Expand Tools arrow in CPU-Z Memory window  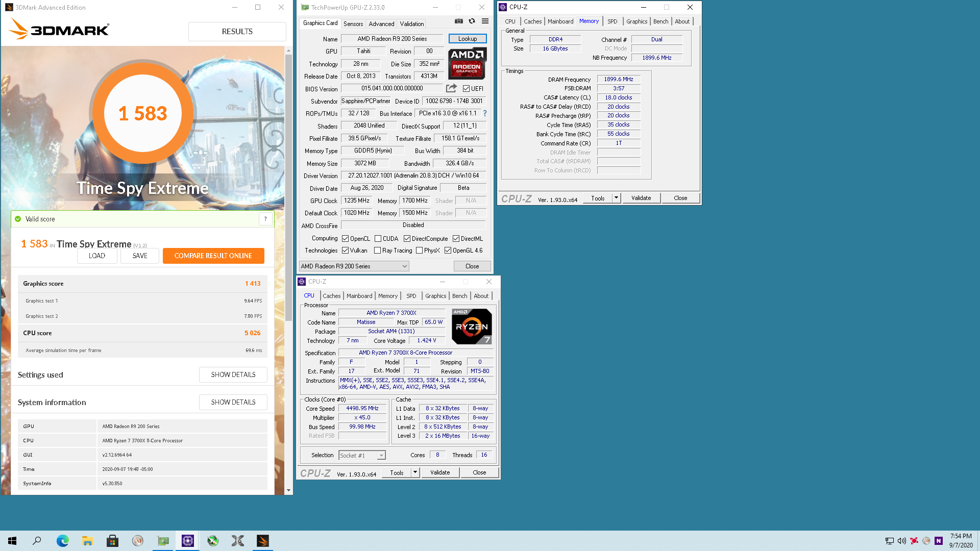pos(616,198)
